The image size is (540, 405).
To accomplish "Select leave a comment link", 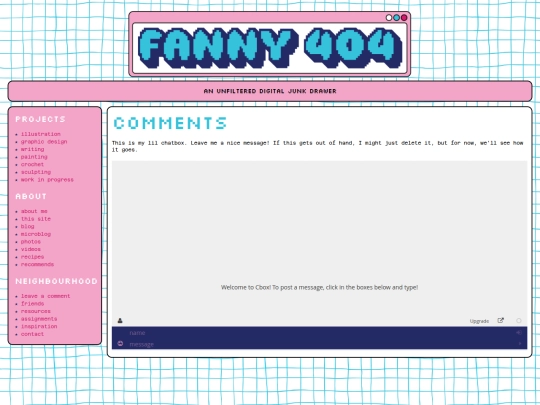I will click(45, 296).
